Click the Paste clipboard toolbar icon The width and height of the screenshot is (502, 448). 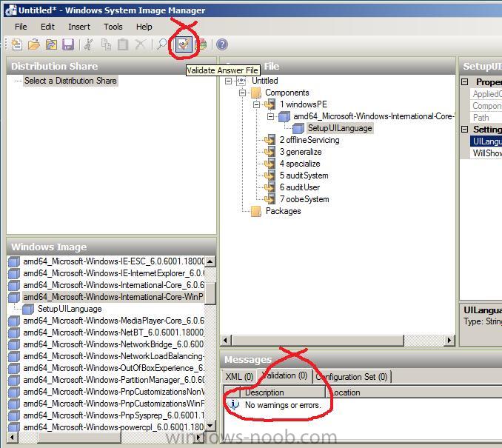123,44
